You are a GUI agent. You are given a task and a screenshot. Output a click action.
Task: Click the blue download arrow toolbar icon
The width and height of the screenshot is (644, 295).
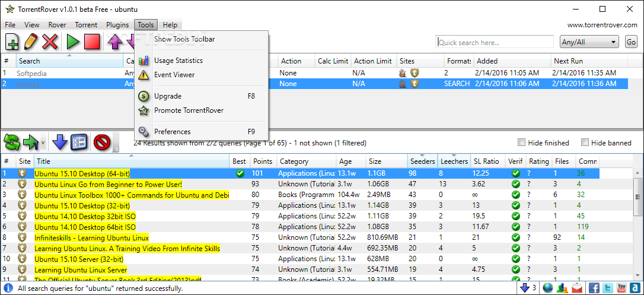point(60,142)
